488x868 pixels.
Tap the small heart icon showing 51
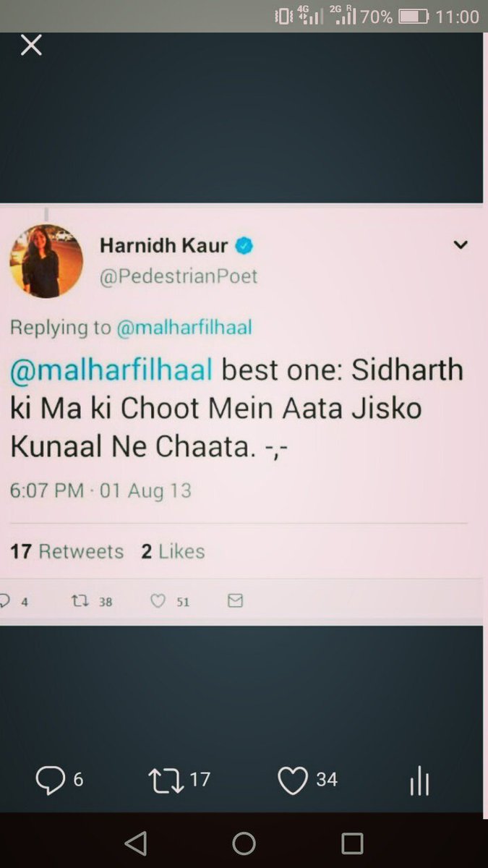[x=170, y=601]
